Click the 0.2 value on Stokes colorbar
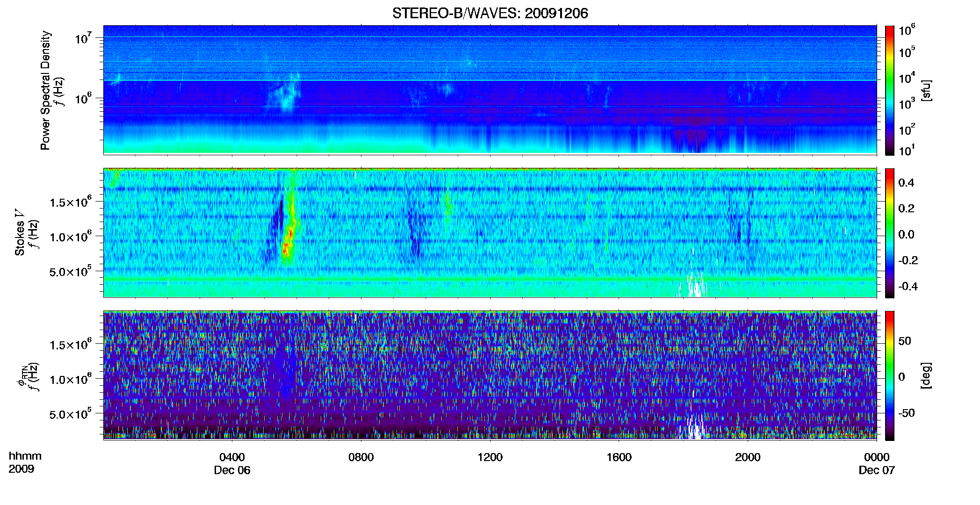 click(906, 209)
